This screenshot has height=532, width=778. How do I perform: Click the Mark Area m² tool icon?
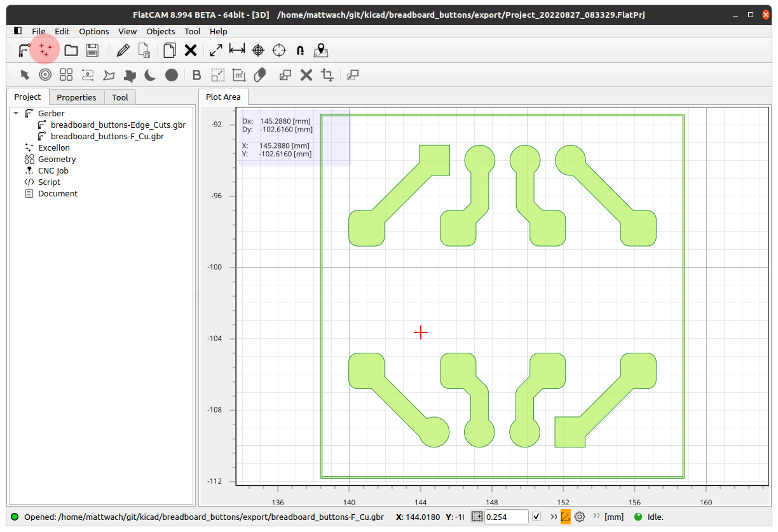click(x=238, y=75)
